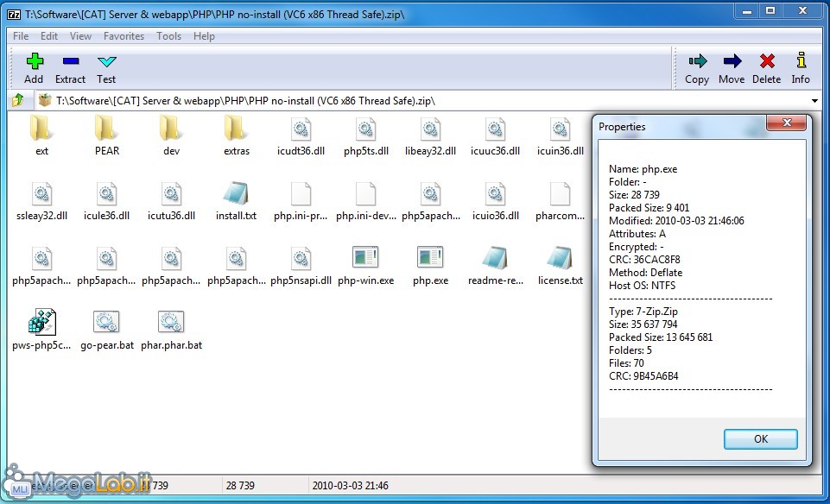
Task: Close the Properties dialog
Action: 787,123
